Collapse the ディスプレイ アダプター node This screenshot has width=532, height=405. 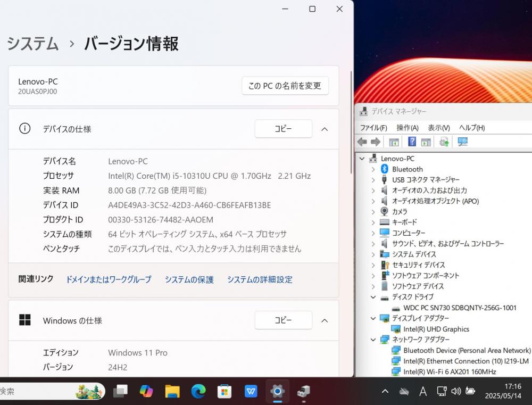[373, 318]
